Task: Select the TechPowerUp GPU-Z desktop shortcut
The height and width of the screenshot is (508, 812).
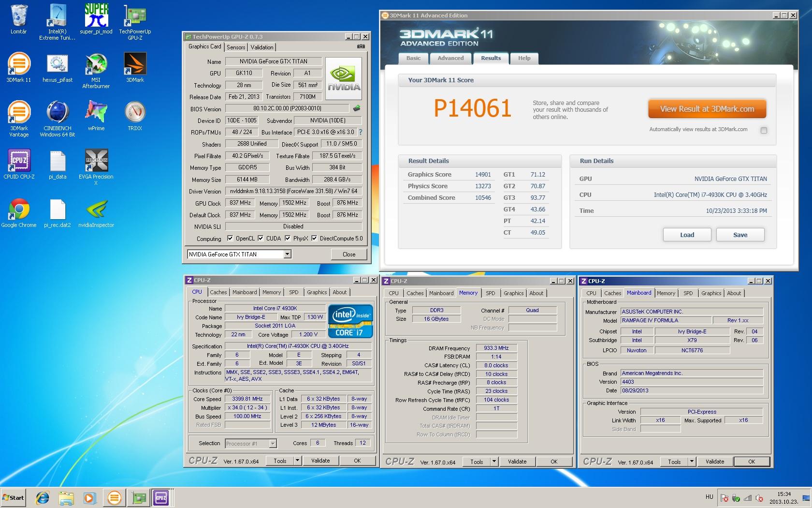Action: click(135, 22)
